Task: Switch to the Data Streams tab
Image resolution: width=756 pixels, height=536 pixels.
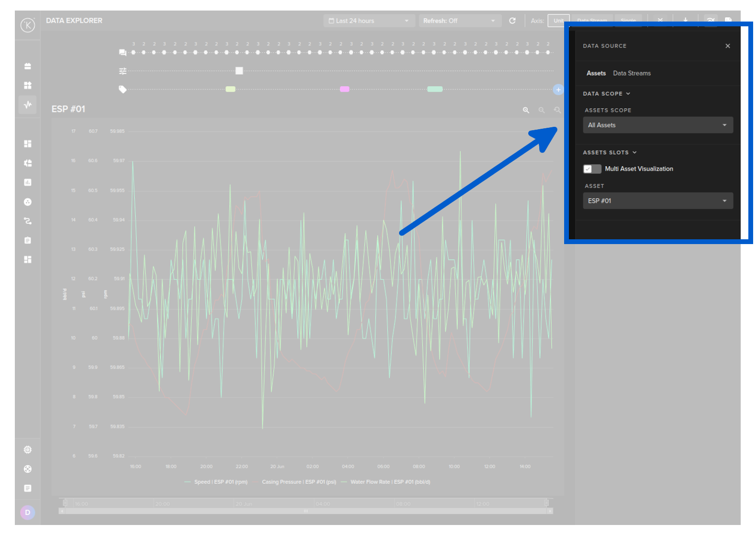Action: point(632,73)
